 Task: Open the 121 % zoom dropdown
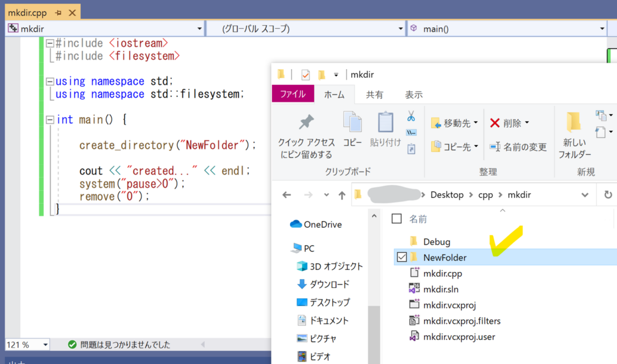coord(46,345)
